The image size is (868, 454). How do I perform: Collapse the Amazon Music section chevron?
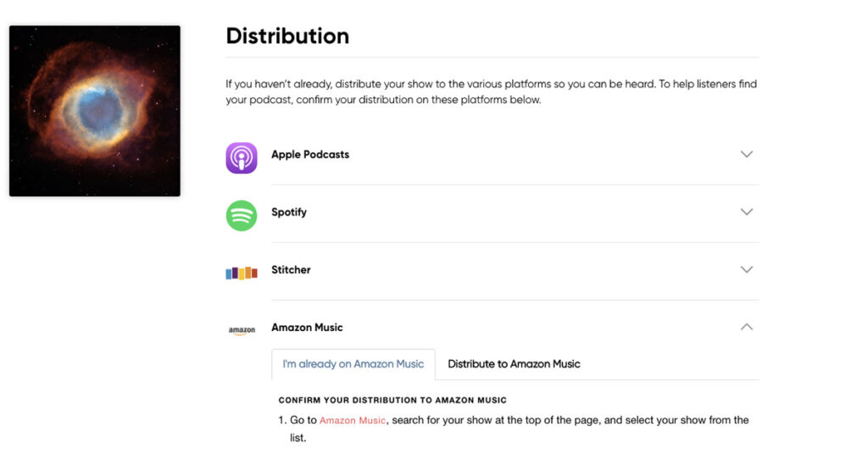(x=747, y=327)
